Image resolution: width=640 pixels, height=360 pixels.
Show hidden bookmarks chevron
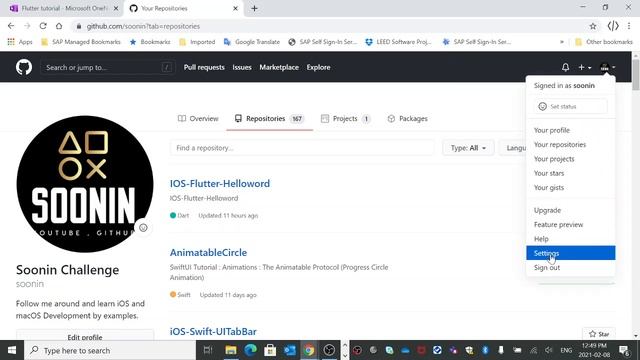click(562, 42)
